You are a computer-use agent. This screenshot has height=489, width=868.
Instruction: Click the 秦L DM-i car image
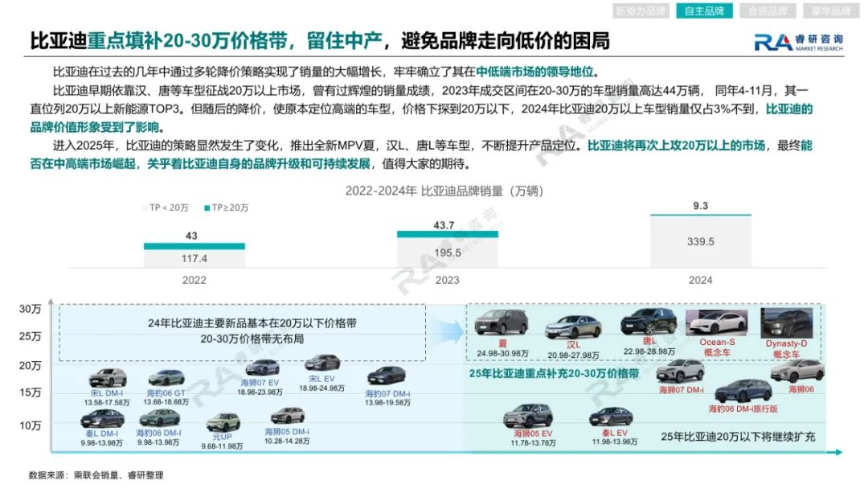click(102, 419)
